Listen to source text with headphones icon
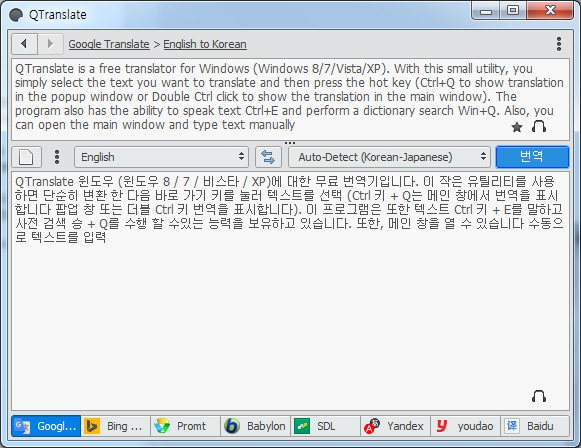This screenshot has width=581, height=448. 539,127
